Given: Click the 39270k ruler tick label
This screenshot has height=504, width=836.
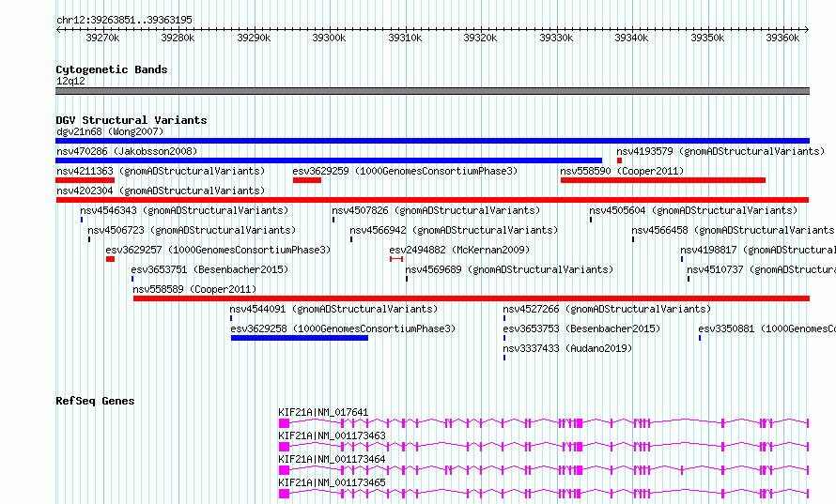Looking at the screenshot, I should point(102,38).
